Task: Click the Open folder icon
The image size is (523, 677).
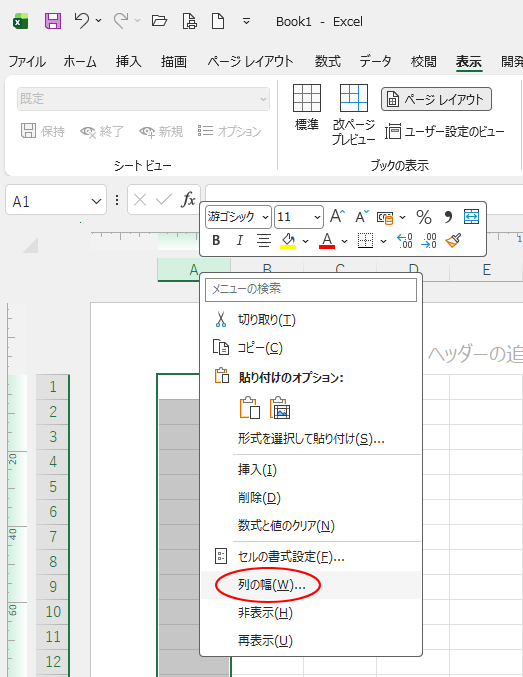Action: [x=159, y=20]
